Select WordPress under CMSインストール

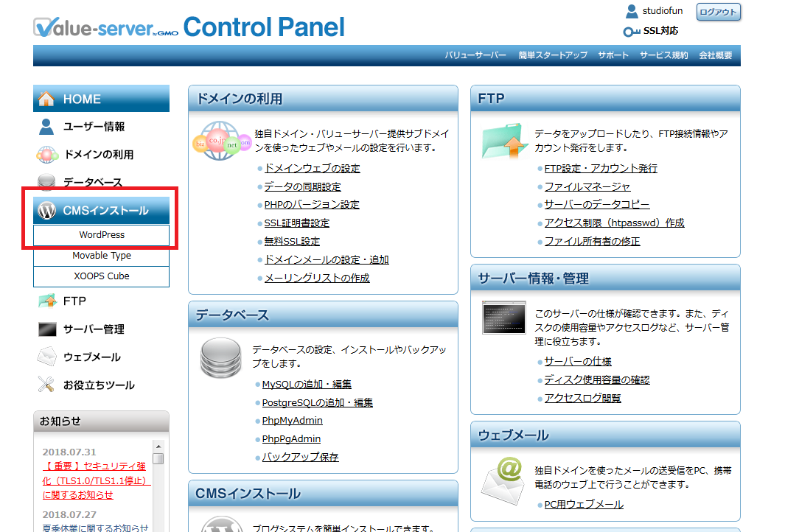[102, 235]
